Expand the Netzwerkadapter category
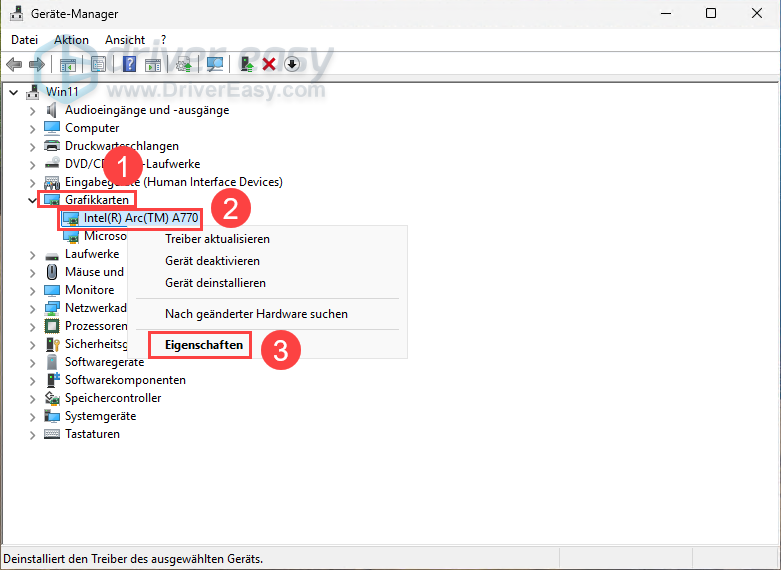781x570 pixels. (32, 308)
